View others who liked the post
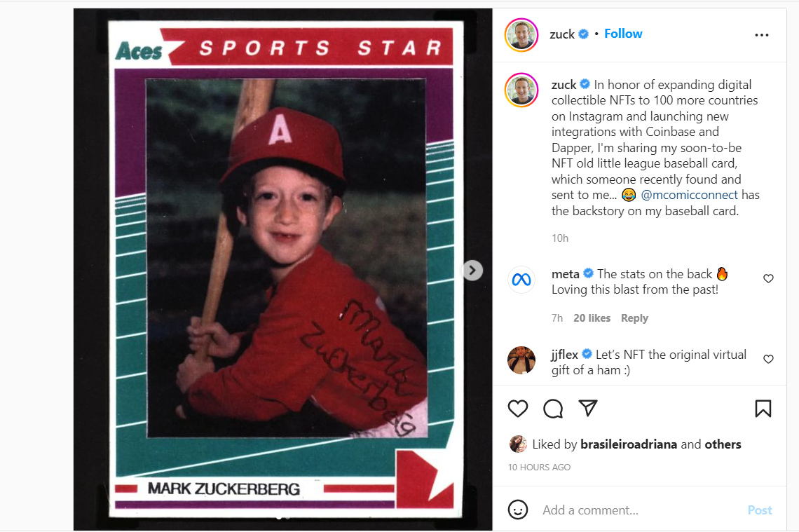The width and height of the screenshot is (799, 532). tap(723, 444)
